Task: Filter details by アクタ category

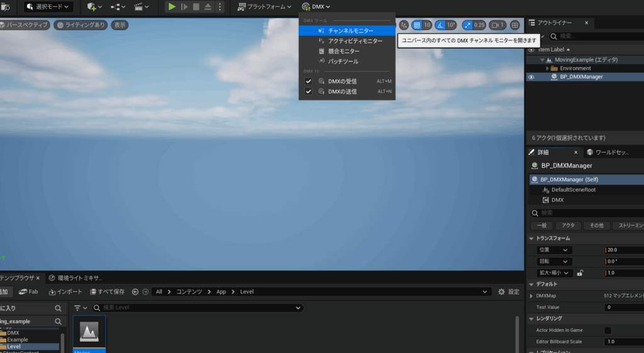Action: 568,225
